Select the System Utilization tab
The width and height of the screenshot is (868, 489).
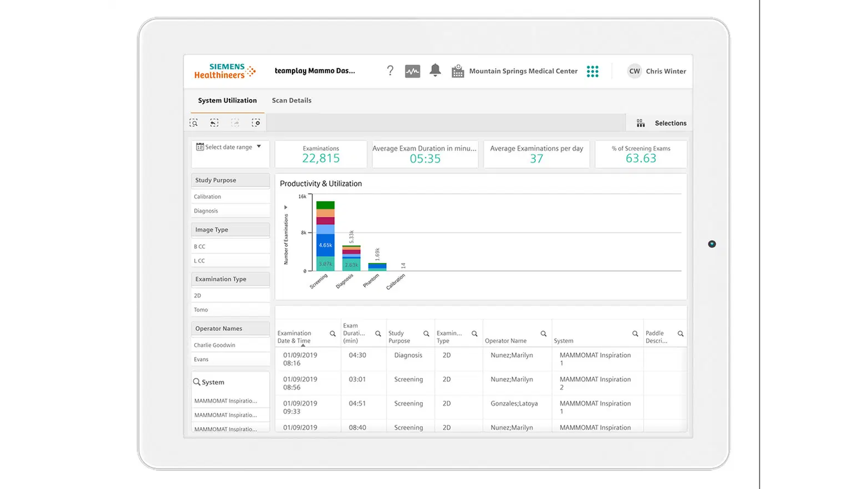[x=227, y=101]
